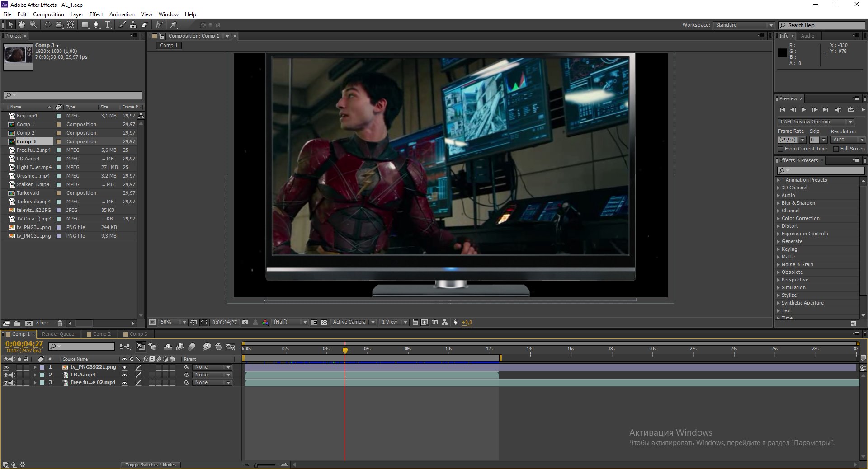This screenshot has width=868, height=469.
Task: Enable From Current Time checkbox
Action: tap(780, 149)
